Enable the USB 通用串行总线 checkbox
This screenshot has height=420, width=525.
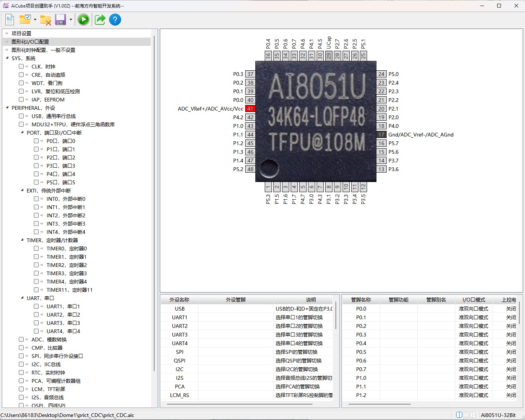tap(21, 116)
